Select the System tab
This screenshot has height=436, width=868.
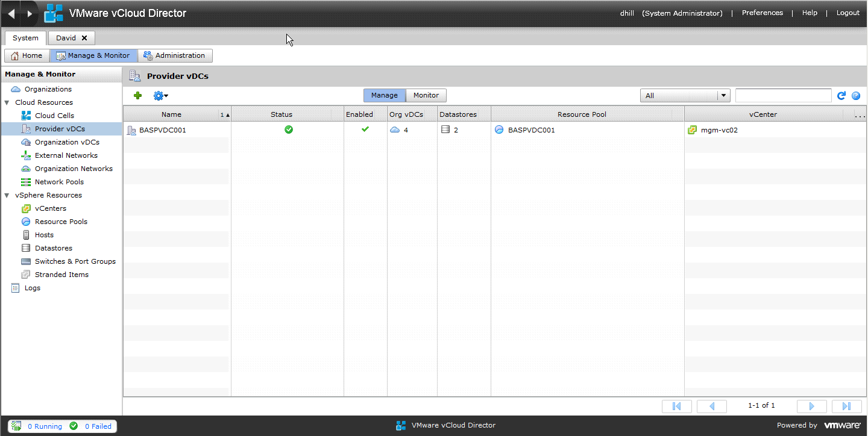pos(25,38)
